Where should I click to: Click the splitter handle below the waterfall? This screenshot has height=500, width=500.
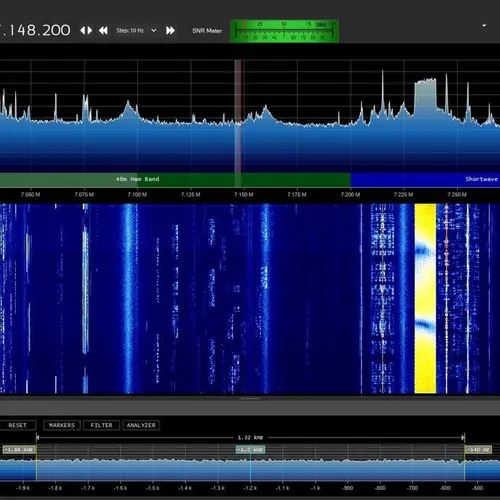point(250,398)
